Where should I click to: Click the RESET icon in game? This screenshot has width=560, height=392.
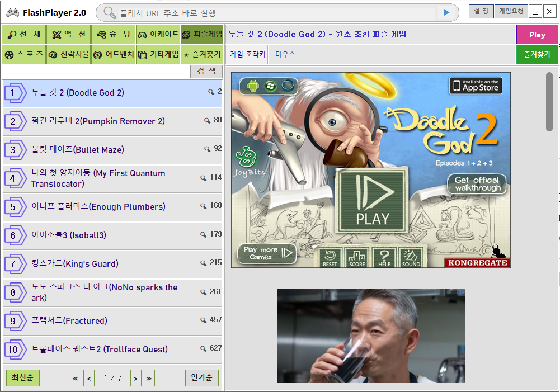click(x=330, y=257)
